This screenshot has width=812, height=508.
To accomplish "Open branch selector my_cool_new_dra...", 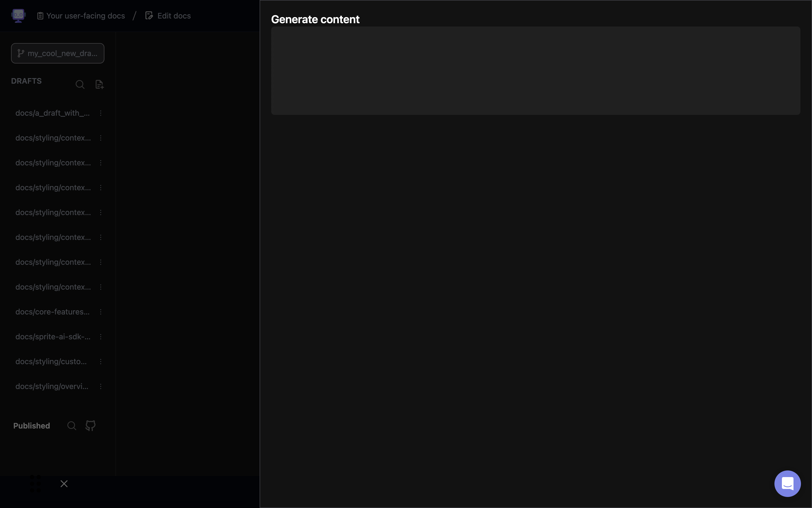I will coord(57,53).
